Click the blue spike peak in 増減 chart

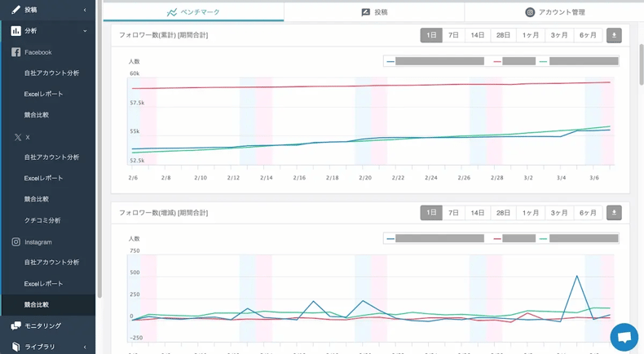pyautogui.click(x=577, y=277)
